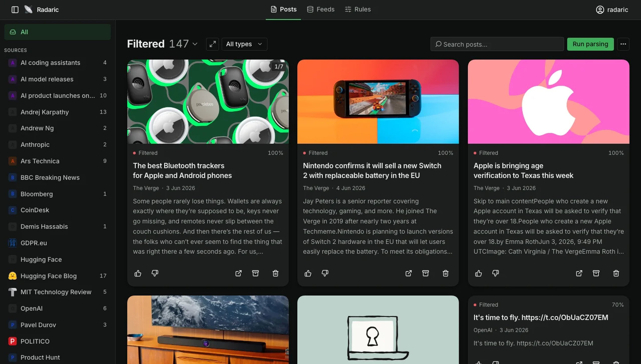
Task: Select the POLITICO source
Action: coord(57,341)
